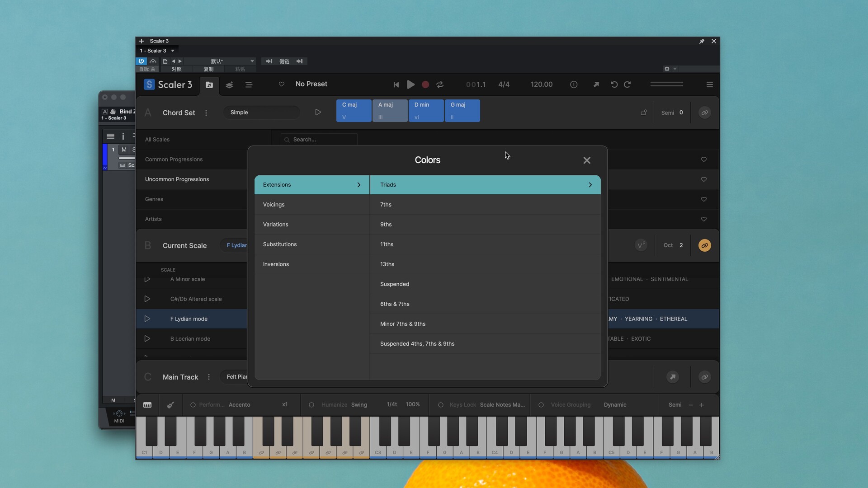
Task: Toggle plugin power bypass button
Action: [141, 61]
